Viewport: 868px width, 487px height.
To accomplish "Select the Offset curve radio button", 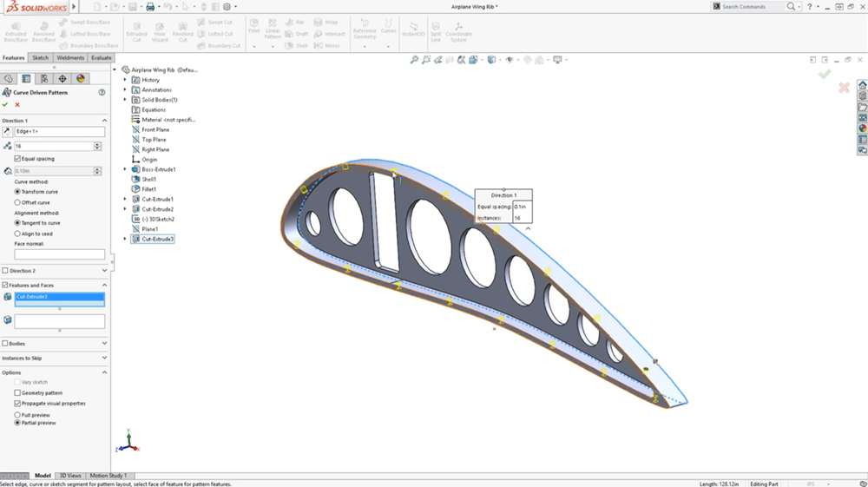I will pyautogui.click(x=17, y=202).
